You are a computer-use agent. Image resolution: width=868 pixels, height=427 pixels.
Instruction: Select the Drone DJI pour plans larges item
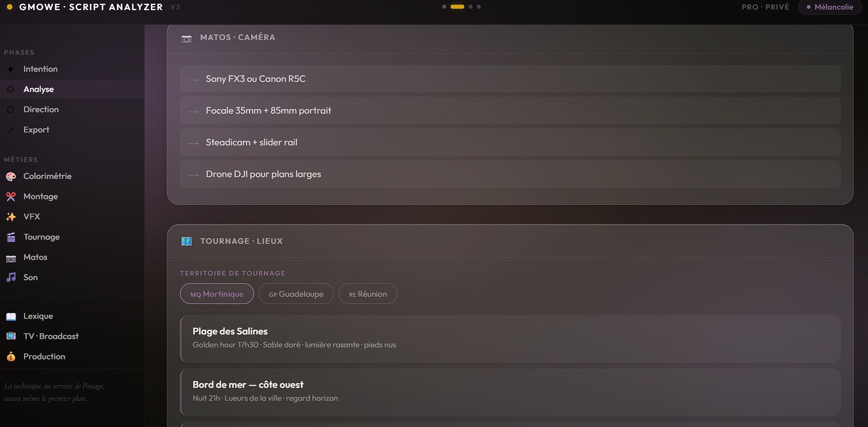coord(510,174)
